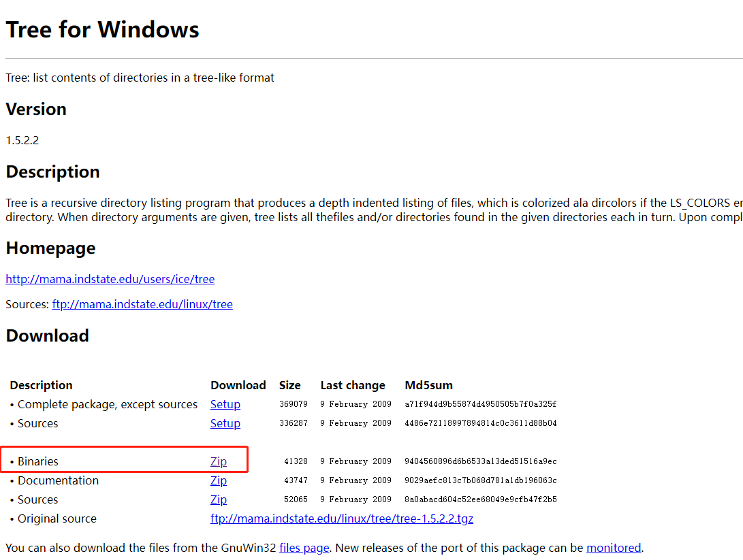Viewport: 743px width, 560px height.
Task: Click the Description section heading
Action: click(x=52, y=172)
